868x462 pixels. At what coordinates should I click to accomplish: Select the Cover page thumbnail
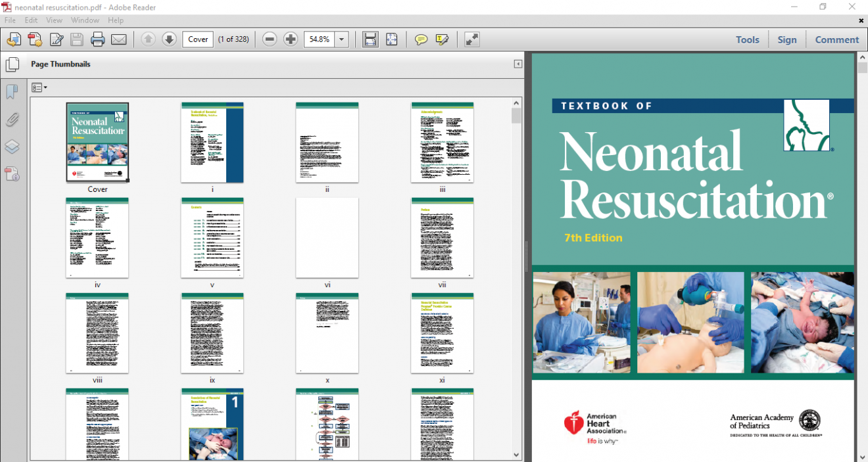click(97, 142)
